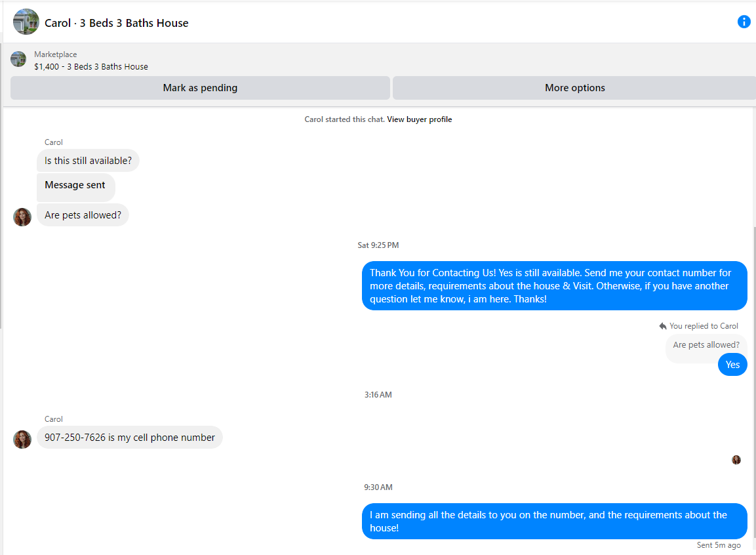Select the 'Thank You for Contacting Us' message
The width and height of the screenshot is (756, 555).
(x=555, y=286)
